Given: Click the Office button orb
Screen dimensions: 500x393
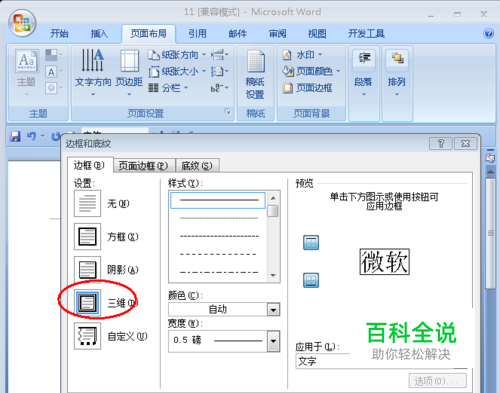Looking at the screenshot, I should [x=22, y=23].
